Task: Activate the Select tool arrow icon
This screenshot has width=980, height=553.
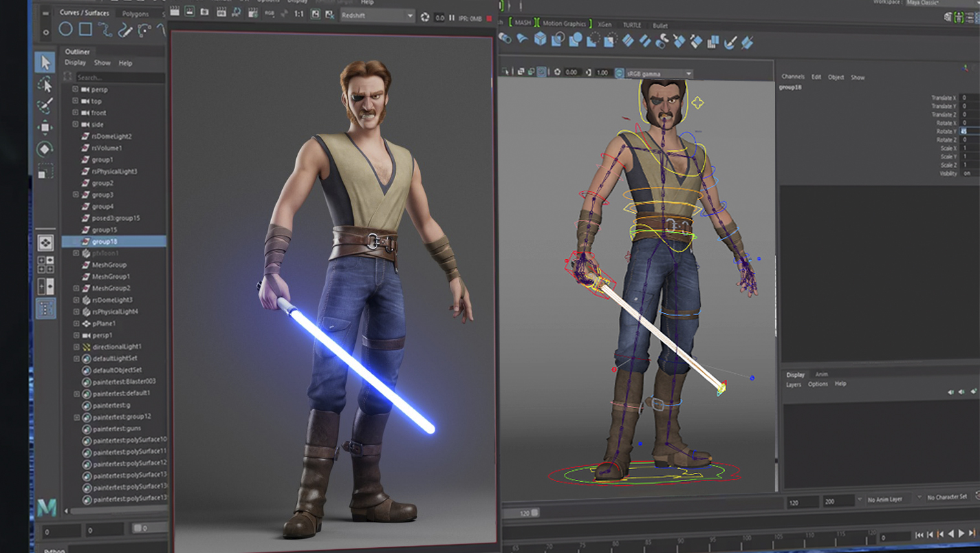Action: (x=45, y=62)
